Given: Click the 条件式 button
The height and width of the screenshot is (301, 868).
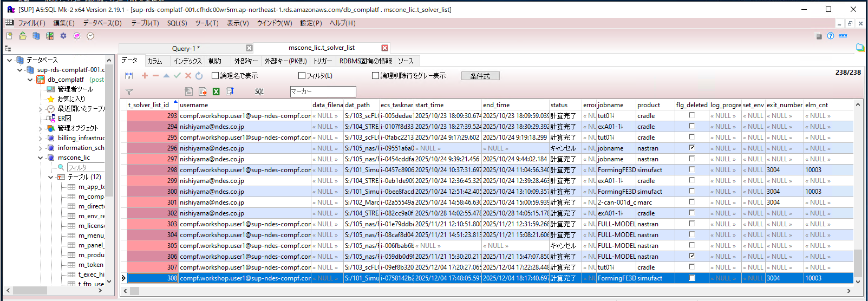Looking at the screenshot, I should (x=480, y=76).
